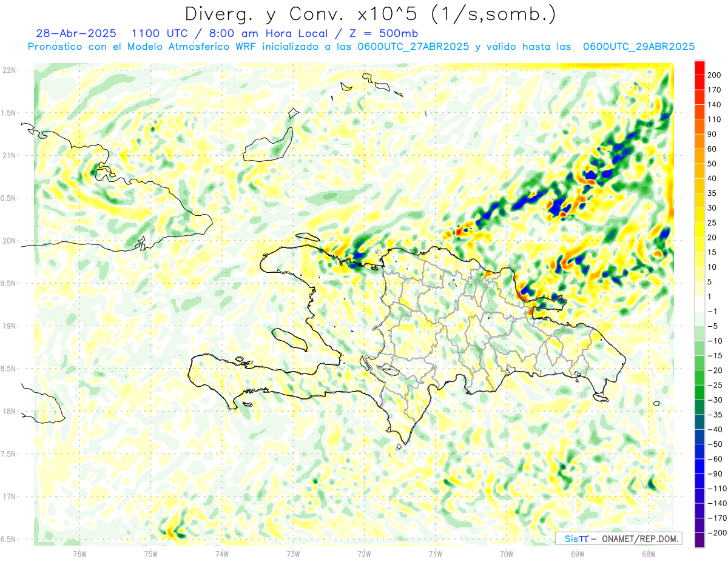Image resolution: width=728 pixels, height=562 pixels.
Task: Click the '7.5N' latitude label
Action: (x=8, y=454)
